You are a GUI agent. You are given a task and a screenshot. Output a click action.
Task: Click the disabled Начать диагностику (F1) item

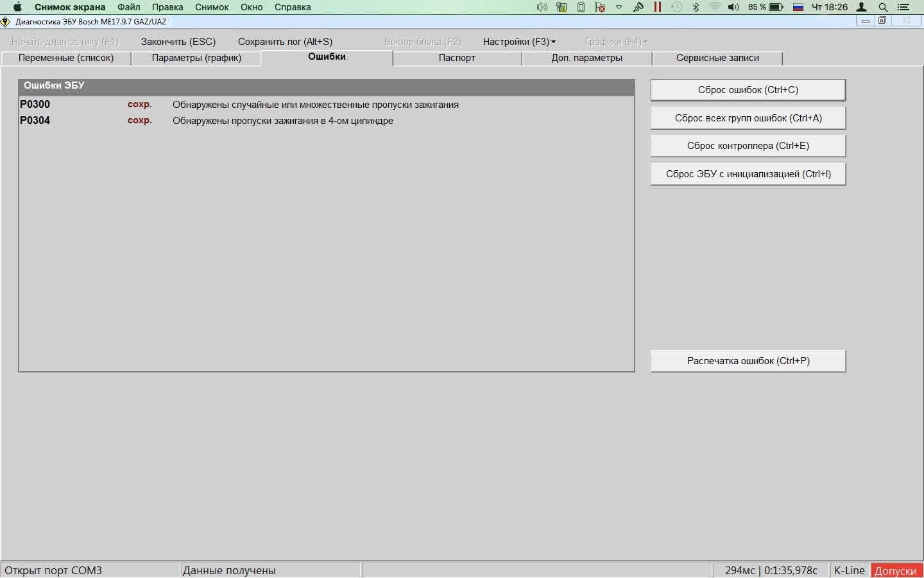tap(65, 42)
